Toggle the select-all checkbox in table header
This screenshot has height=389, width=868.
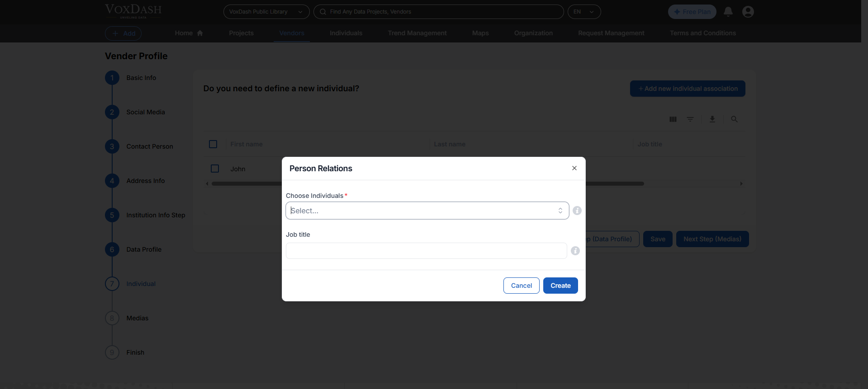[213, 144]
